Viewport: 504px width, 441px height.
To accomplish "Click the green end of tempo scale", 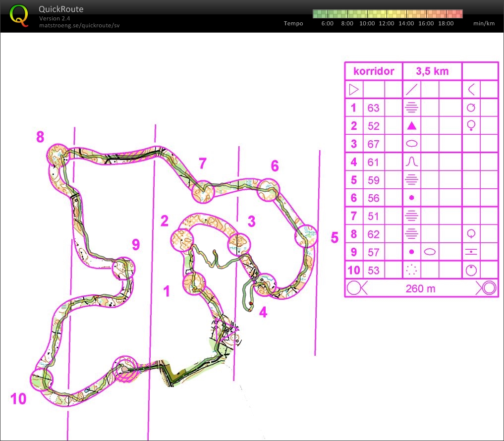I will pyautogui.click(x=318, y=14).
